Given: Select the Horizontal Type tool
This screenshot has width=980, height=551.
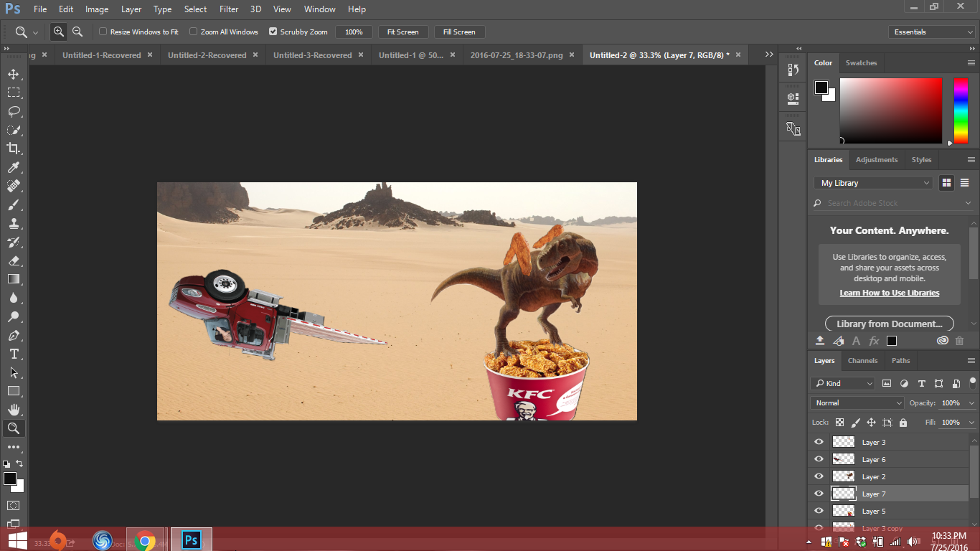Looking at the screenshot, I should coord(14,354).
